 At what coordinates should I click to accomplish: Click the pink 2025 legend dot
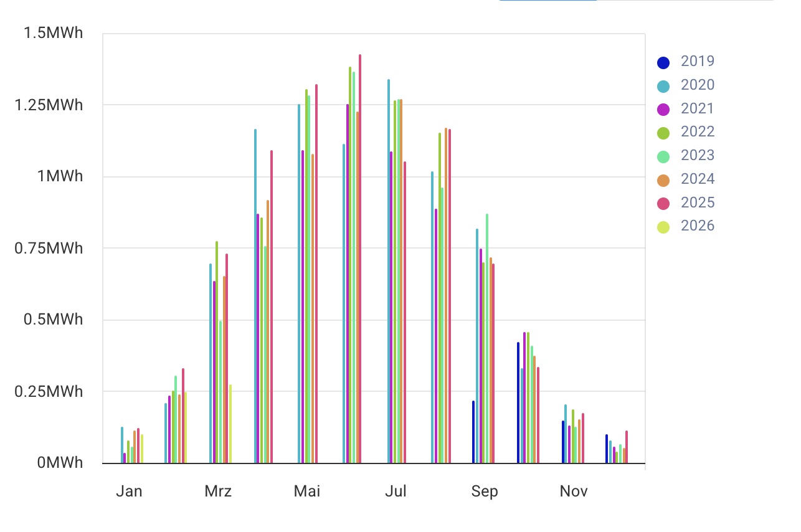pos(664,203)
